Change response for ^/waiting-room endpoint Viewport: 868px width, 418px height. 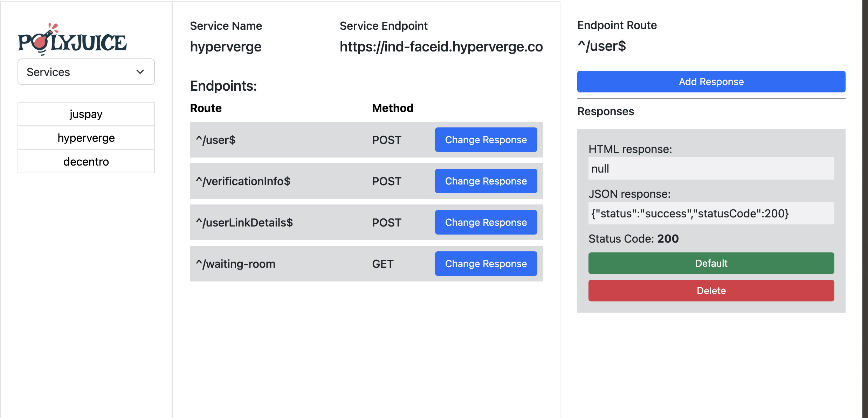486,264
